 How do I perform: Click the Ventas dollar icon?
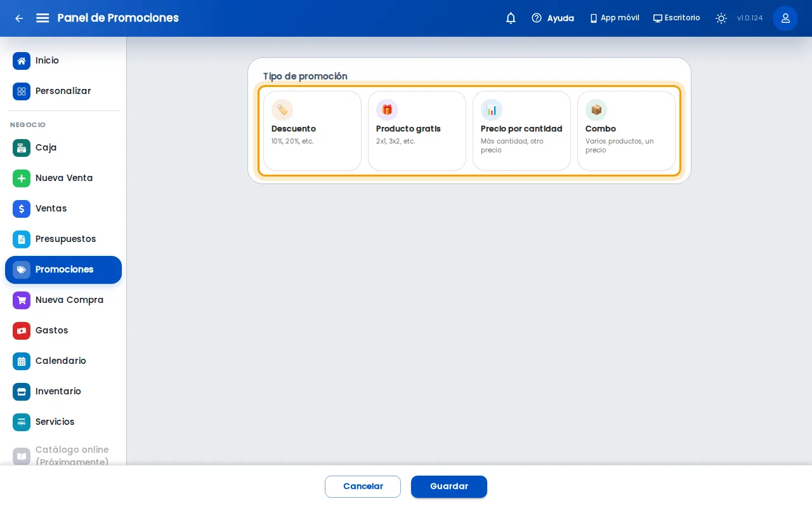point(22,209)
